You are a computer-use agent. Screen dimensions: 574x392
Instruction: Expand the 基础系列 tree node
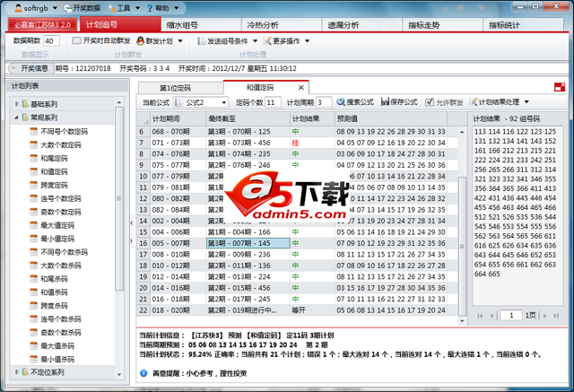(x=16, y=104)
